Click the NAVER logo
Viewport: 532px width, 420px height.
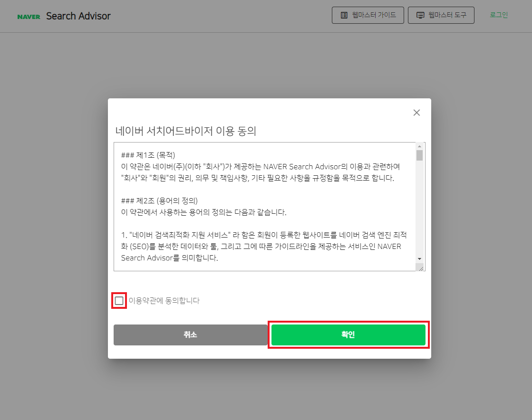tap(29, 17)
